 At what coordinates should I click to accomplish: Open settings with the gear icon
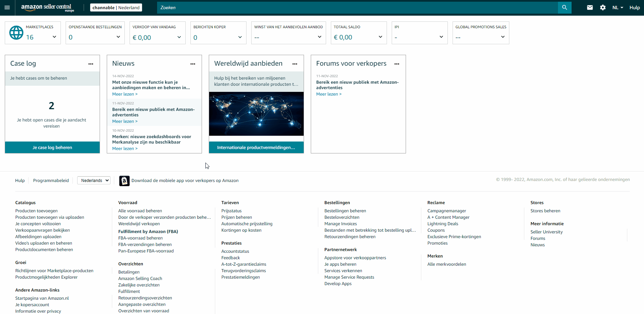point(603,7)
